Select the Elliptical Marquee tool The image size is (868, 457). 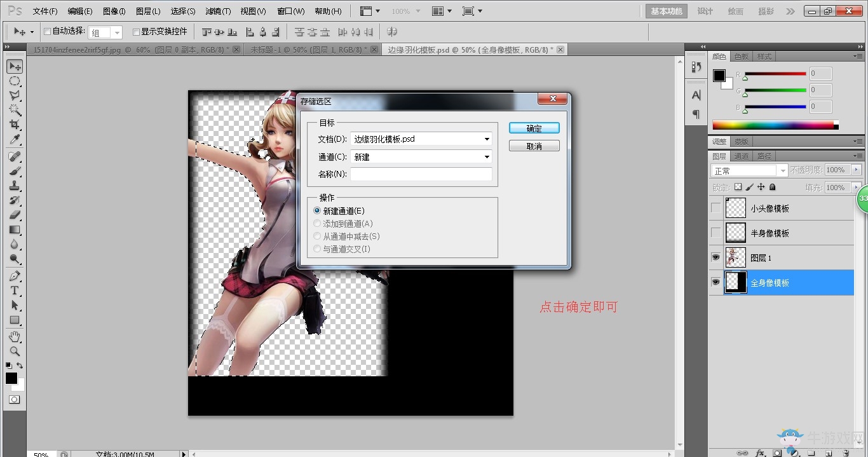[x=15, y=81]
